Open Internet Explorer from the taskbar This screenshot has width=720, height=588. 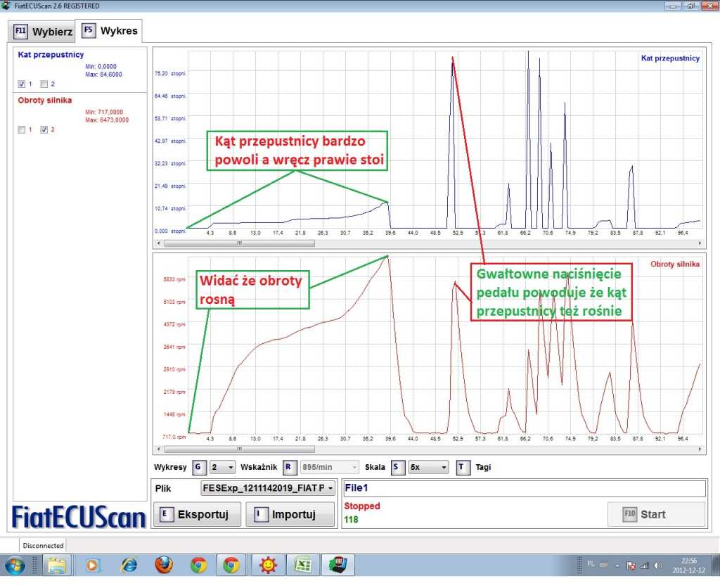[129, 565]
